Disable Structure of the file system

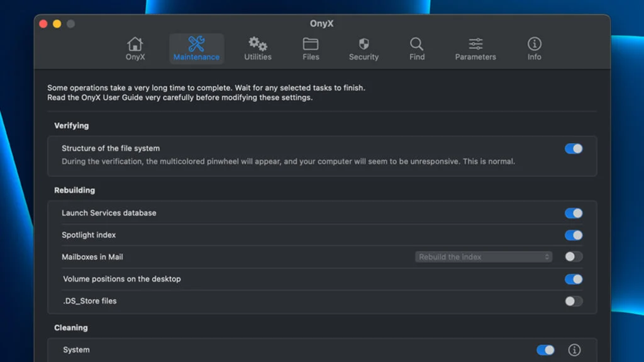pyautogui.click(x=574, y=149)
